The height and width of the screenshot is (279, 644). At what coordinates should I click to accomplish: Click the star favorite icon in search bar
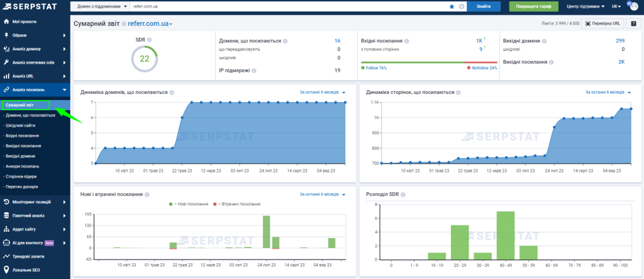click(x=452, y=6)
